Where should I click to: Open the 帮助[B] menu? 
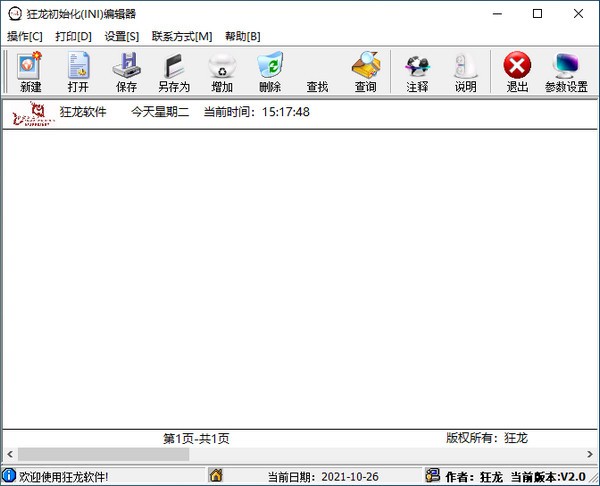point(243,36)
